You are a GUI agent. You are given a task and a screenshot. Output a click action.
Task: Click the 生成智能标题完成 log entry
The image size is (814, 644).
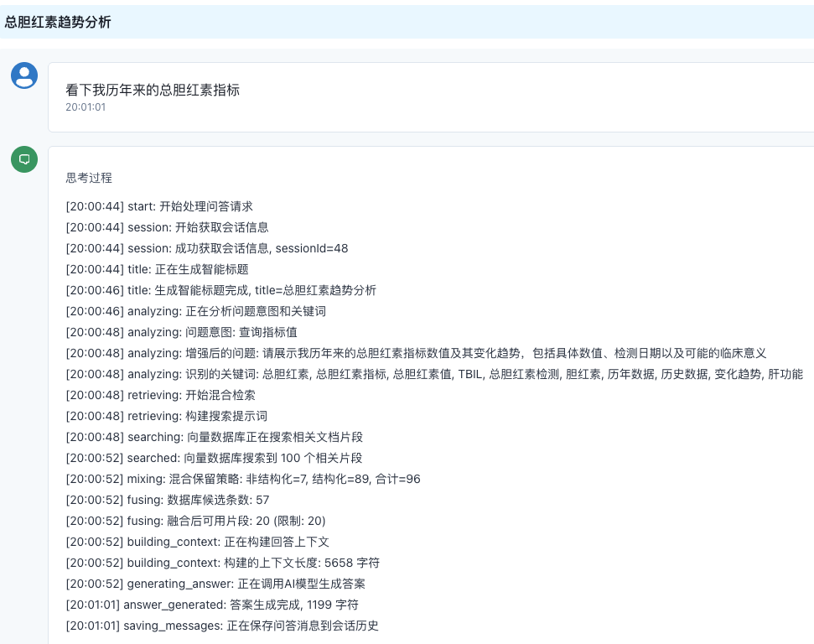220,290
